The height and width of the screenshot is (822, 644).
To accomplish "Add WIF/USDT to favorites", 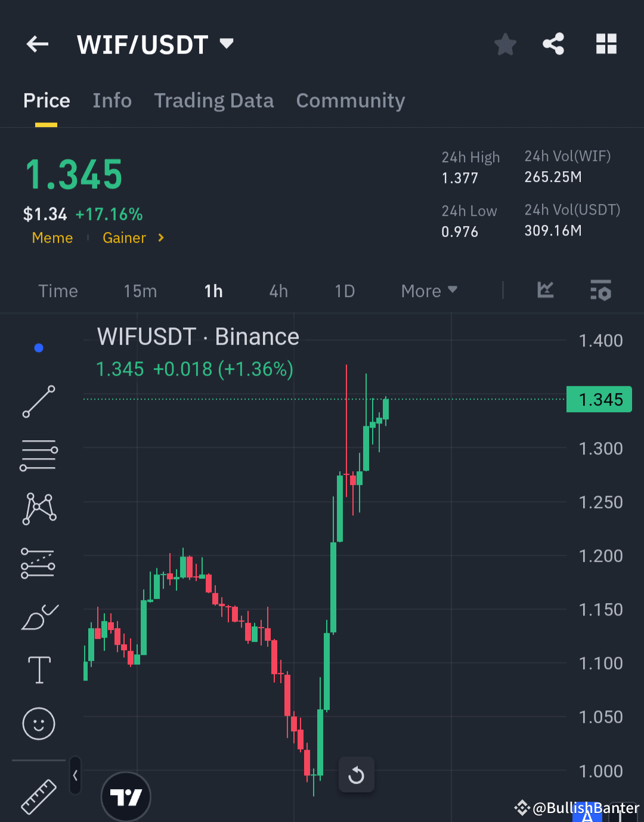I will 505,44.
